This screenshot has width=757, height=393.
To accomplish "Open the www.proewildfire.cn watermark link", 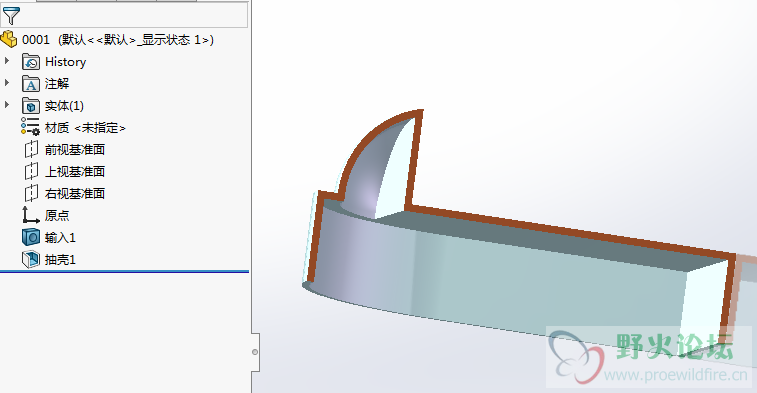I will tap(675, 375).
